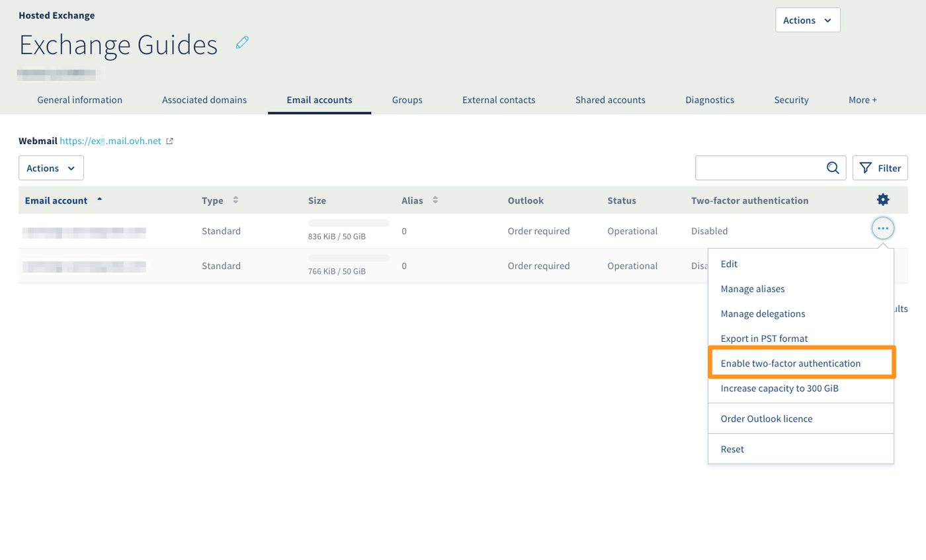Click the three-dots button of first account row
The height and width of the screenshot is (560, 926).
[882, 228]
